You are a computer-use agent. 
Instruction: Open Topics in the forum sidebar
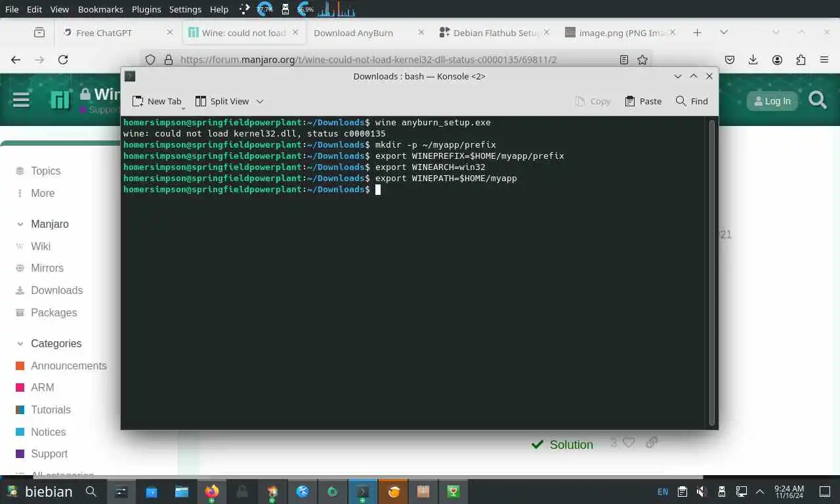[45, 171]
